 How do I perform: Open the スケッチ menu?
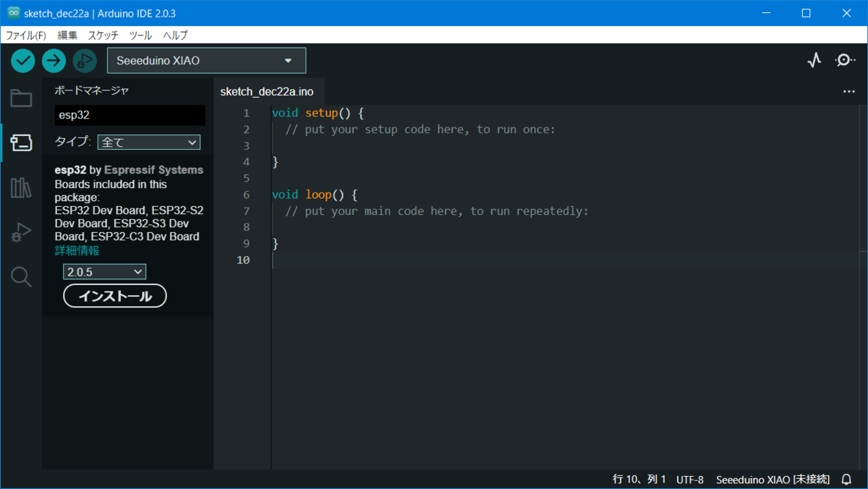coord(103,35)
